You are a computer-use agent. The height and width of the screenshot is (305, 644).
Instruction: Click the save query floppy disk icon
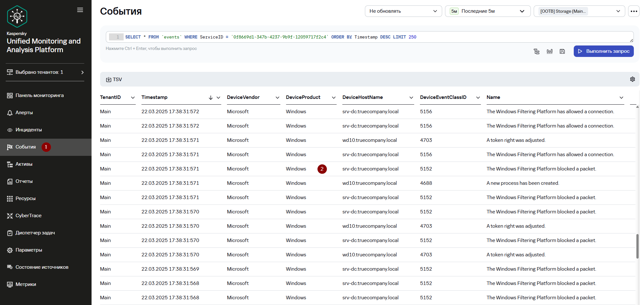tap(562, 52)
